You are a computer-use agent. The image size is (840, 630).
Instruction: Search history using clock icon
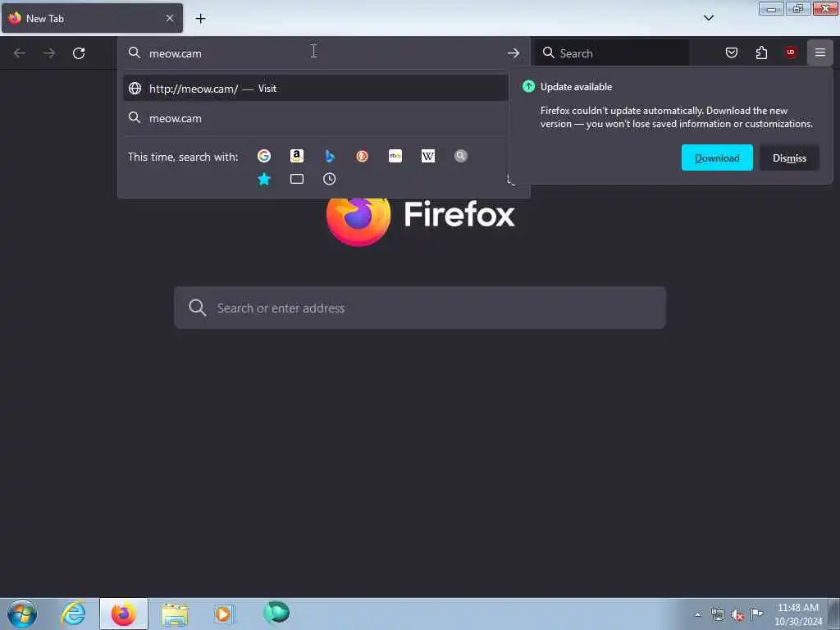(330, 179)
